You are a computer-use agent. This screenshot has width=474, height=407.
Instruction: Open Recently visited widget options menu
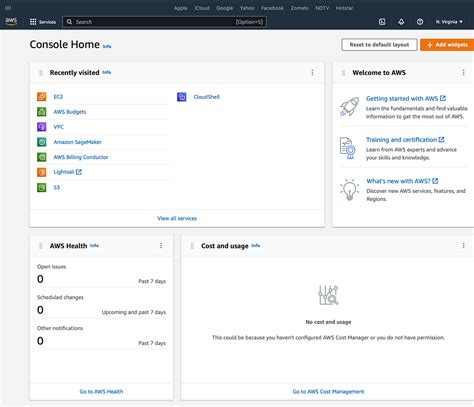pyautogui.click(x=312, y=72)
